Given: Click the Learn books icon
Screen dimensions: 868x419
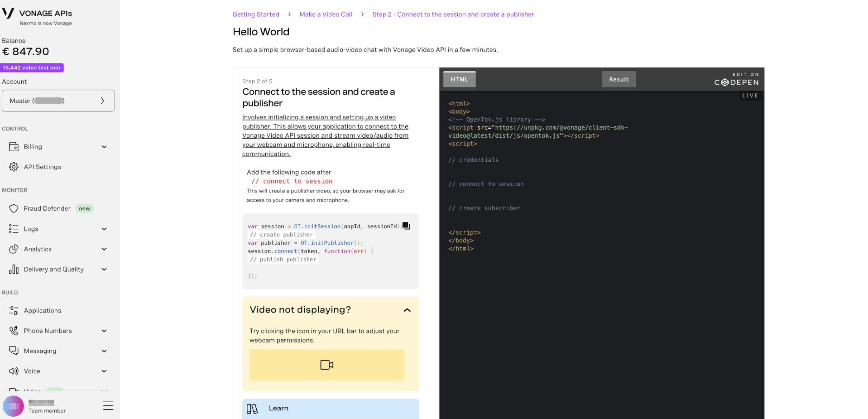Looking at the screenshot, I should (252, 409).
